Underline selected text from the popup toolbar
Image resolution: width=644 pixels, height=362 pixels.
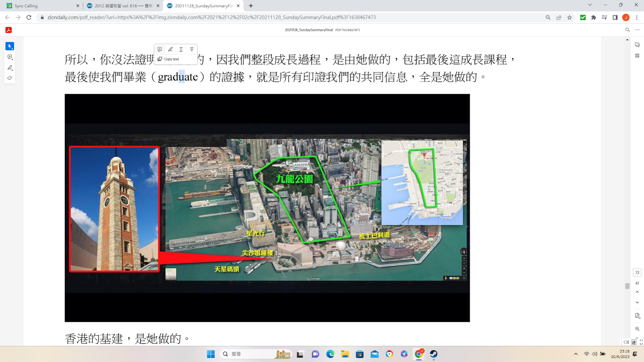point(181,49)
